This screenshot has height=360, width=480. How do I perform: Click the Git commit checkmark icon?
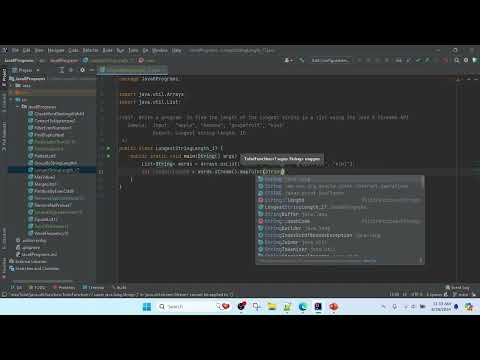pos(418,60)
